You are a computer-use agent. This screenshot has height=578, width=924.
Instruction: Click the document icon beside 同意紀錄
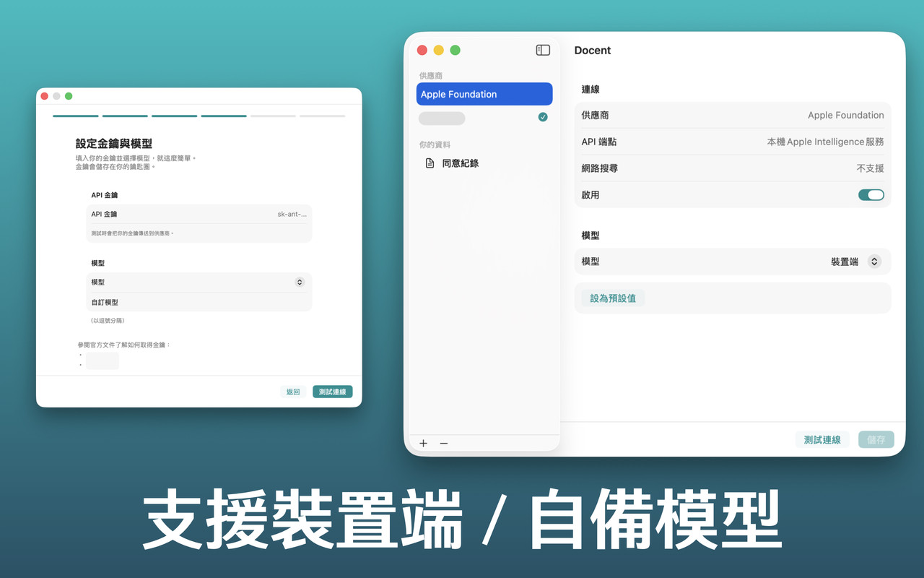coord(430,163)
